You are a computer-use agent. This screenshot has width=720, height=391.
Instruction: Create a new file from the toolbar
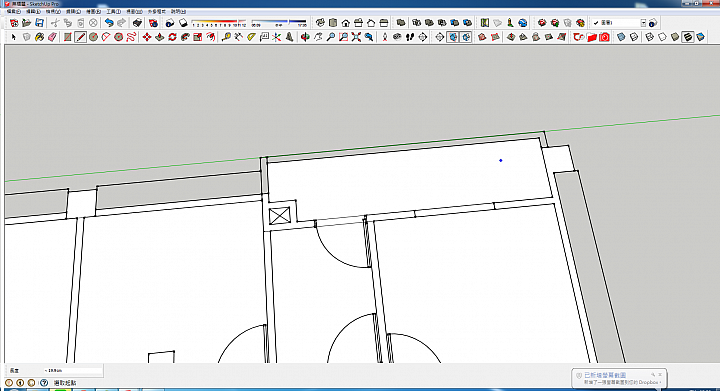click(x=14, y=22)
